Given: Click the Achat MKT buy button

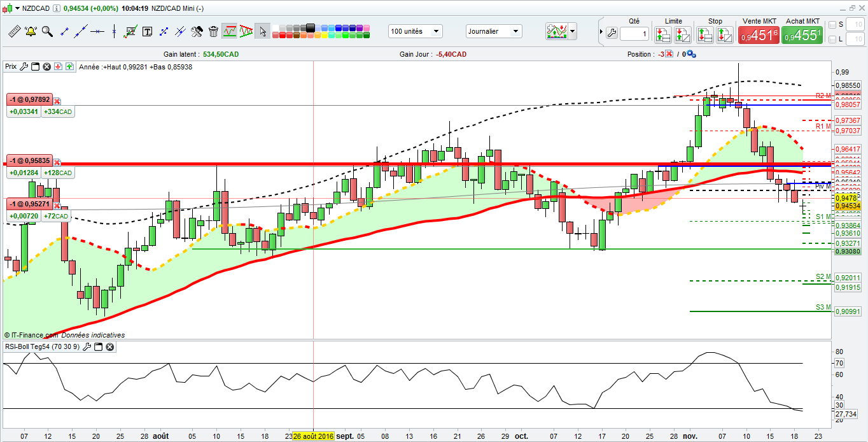Looking at the screenshot, I should [802, 35].
